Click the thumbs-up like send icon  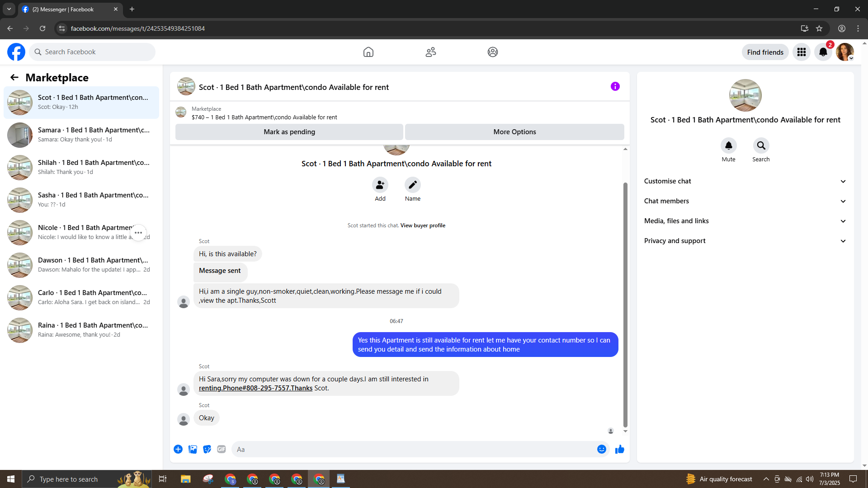(x=619, y=449)
